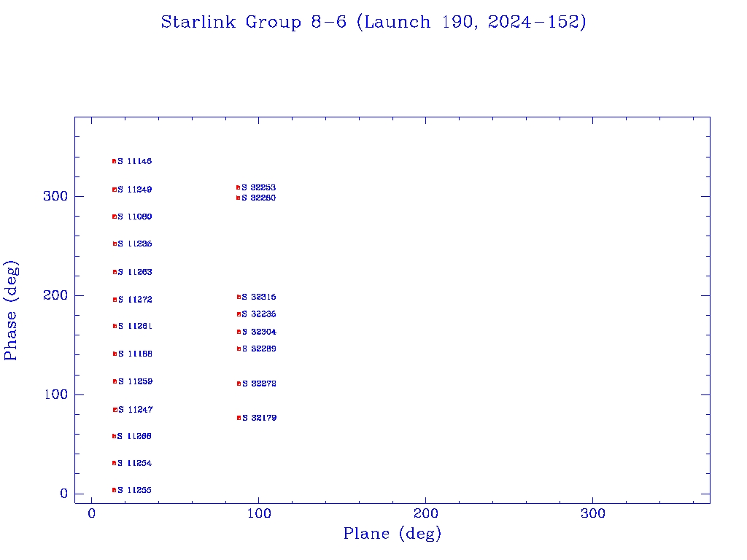Image resolution: width=747 pixels, height=560 pixels.
Task: Select the satellite label 'S 11255'
Action: coord(135,490)
